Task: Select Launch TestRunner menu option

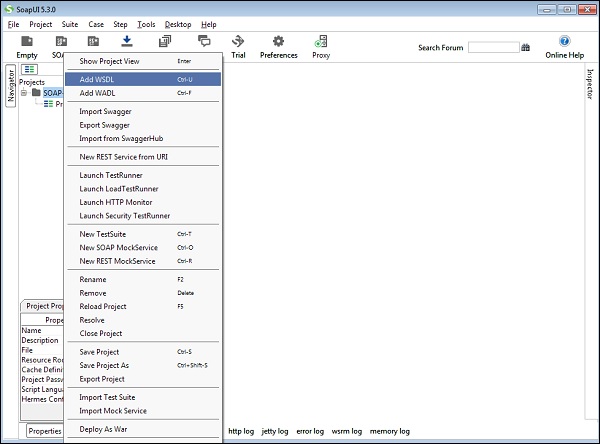Action: click(x=113, y=175)
